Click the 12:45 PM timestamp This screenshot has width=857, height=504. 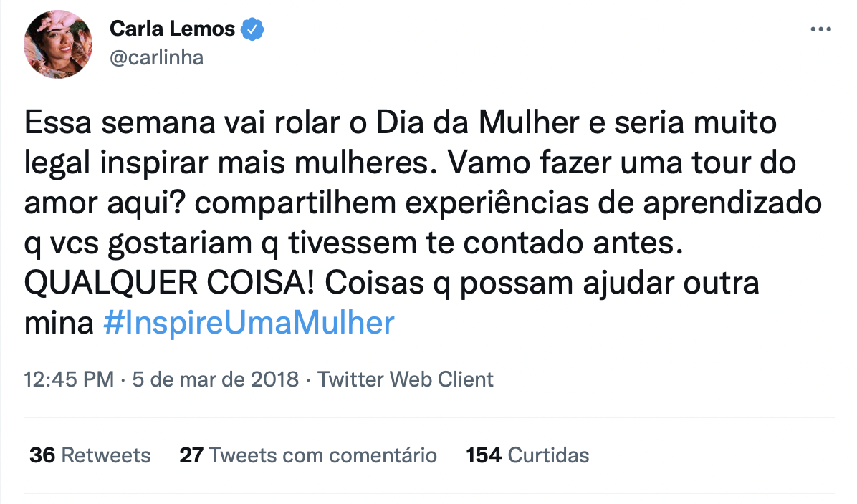tap(69, 379)
